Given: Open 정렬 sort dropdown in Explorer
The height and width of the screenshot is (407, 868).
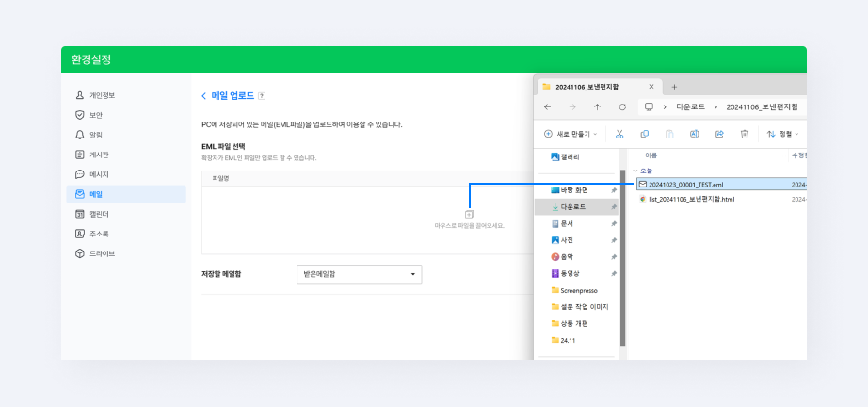Looking at the screenshot, I should tap(782, 134).
